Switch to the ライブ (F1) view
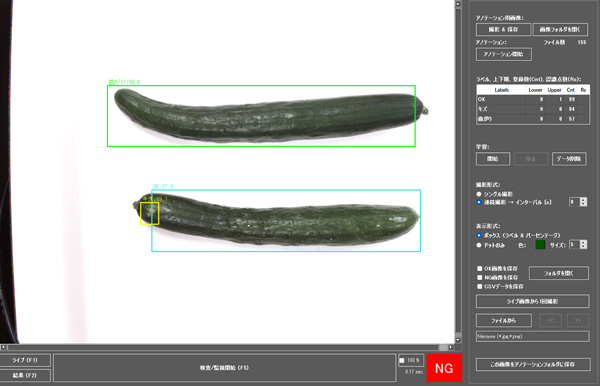600x386 pixels. [25, 360]
